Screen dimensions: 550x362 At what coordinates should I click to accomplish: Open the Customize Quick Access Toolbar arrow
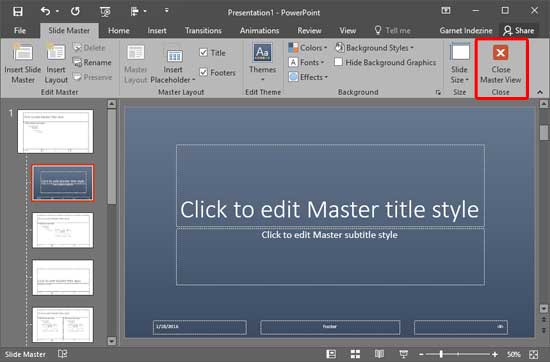(167, 12)
